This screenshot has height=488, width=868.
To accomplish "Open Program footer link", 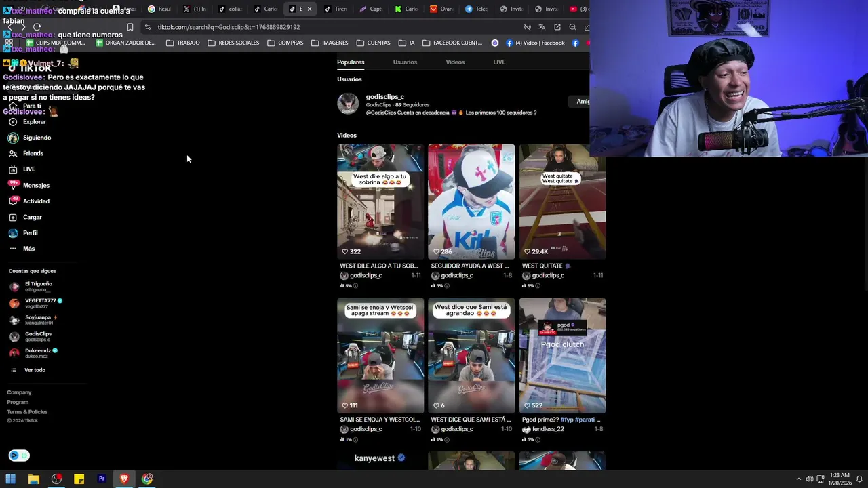I will point(18,402).
